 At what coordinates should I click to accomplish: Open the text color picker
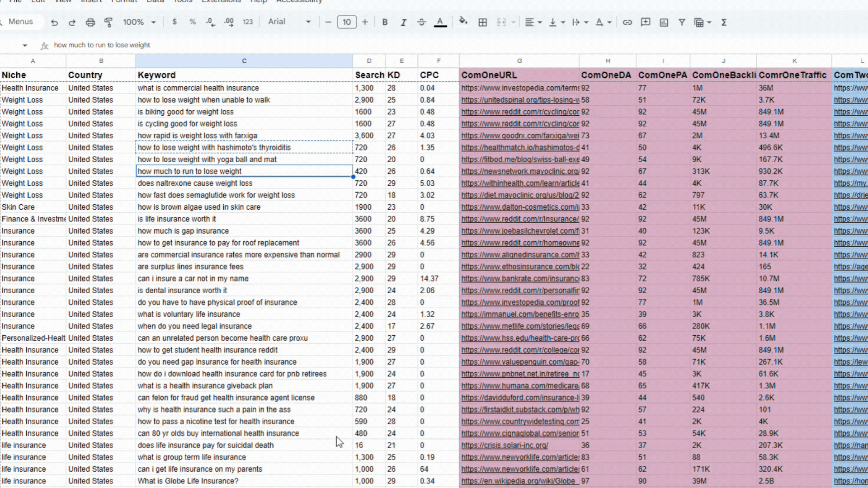[440, 22]
